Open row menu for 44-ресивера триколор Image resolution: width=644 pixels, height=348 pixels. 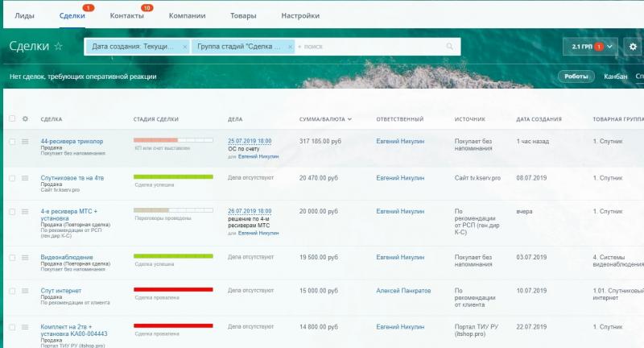pyautogui.click(x=25, y=141)
